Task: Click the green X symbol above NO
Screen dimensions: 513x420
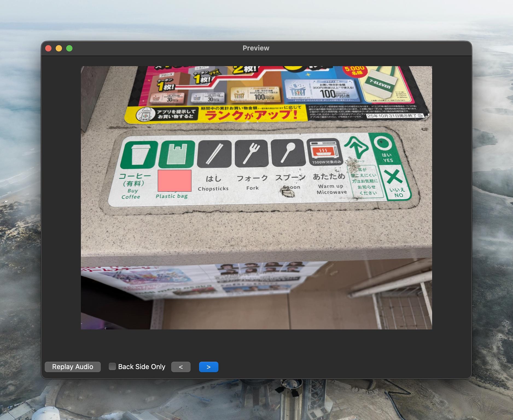Action: click(x=394, y=176)
